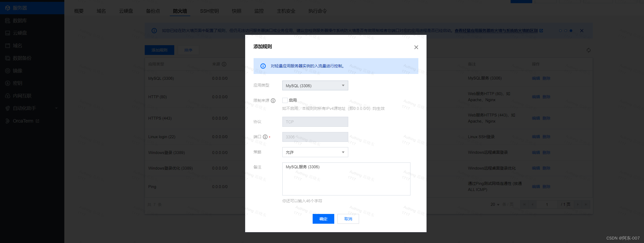This screenshot has height=243, width=644.
Task: Open 查看轻量应用服务器防火墙与系统防火墙的区别 link
Action: (x=496, y=31)
